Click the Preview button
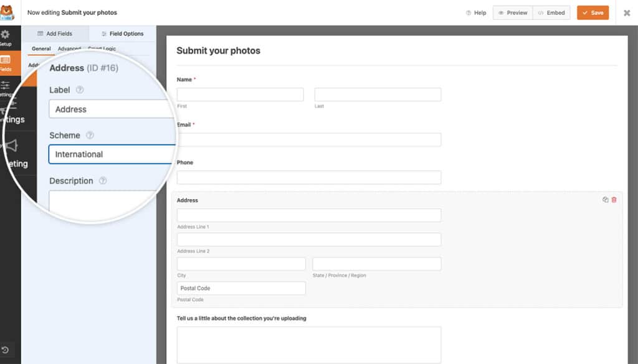The height and width of the screenshot is (364, 638). pyautogui.click(x=512, y=12)
